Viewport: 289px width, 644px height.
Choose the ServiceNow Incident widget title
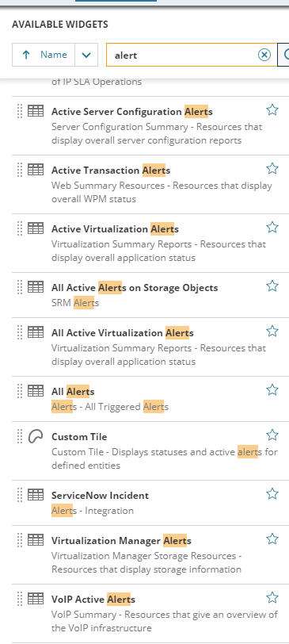(100, 496)
